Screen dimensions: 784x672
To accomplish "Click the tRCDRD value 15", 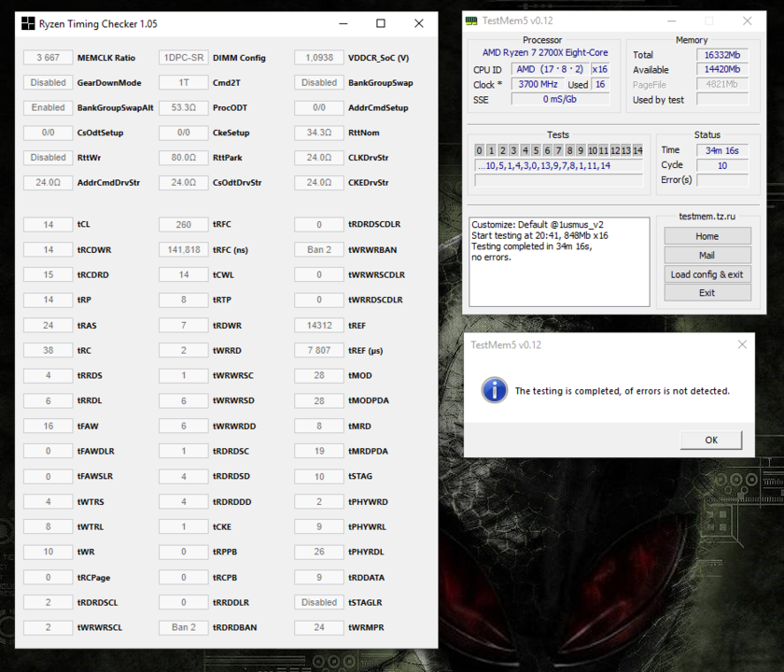I will click(x=48, y=274).
